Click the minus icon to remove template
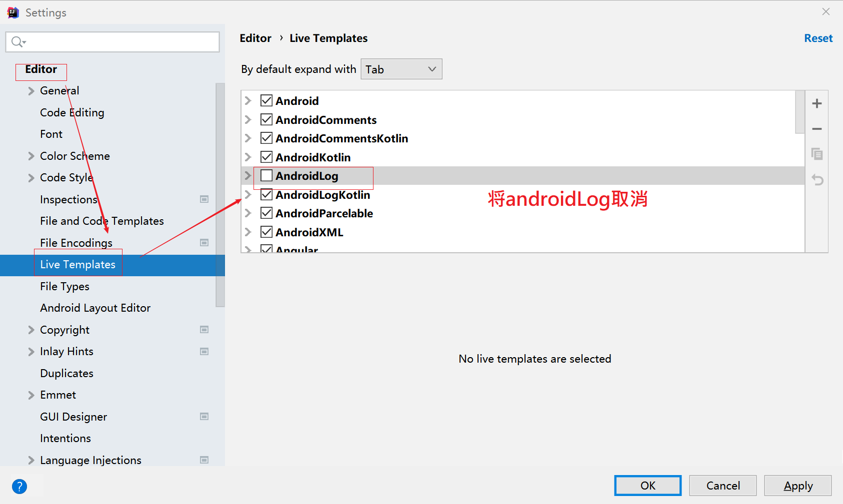This screenshot has width=843, height=504. [x=817, y=129]
